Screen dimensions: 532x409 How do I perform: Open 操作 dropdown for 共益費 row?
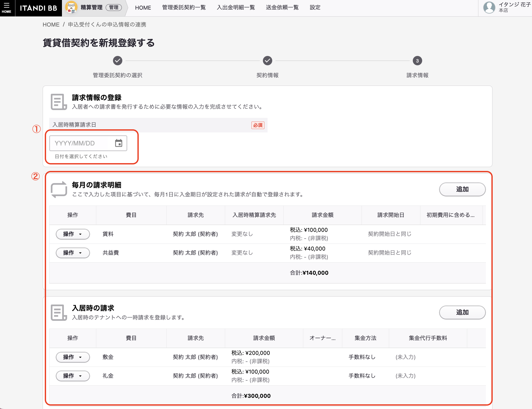[73, 253]
